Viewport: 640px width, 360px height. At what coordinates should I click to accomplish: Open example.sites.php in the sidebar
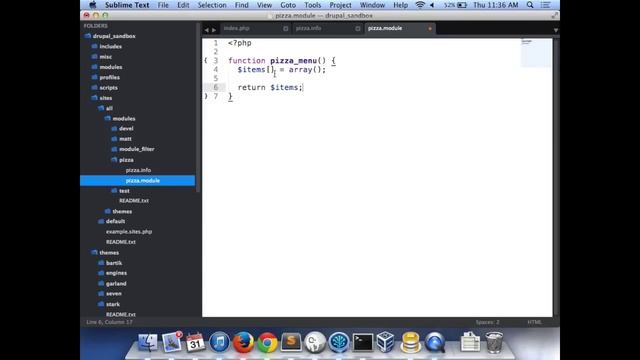coord(129,231)
